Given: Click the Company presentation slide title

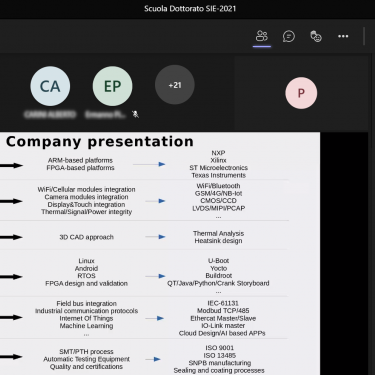Looking at the screenshot, I should point(100,142).
